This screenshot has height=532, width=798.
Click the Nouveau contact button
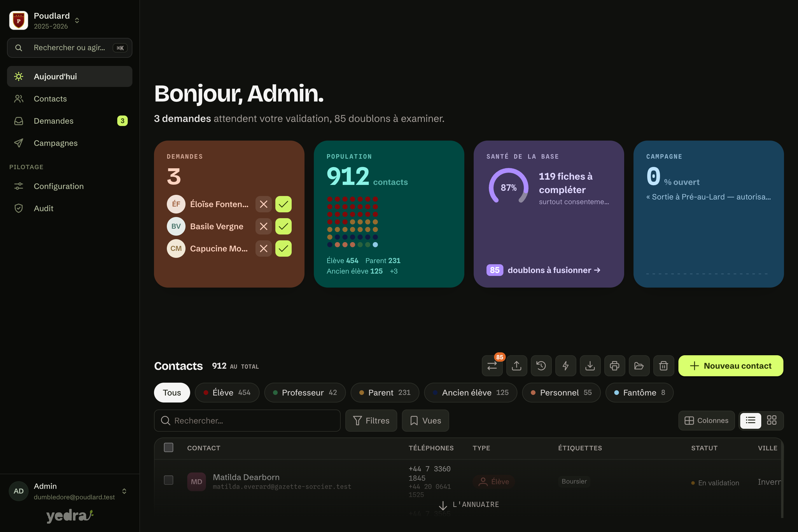tap(731, 366)
